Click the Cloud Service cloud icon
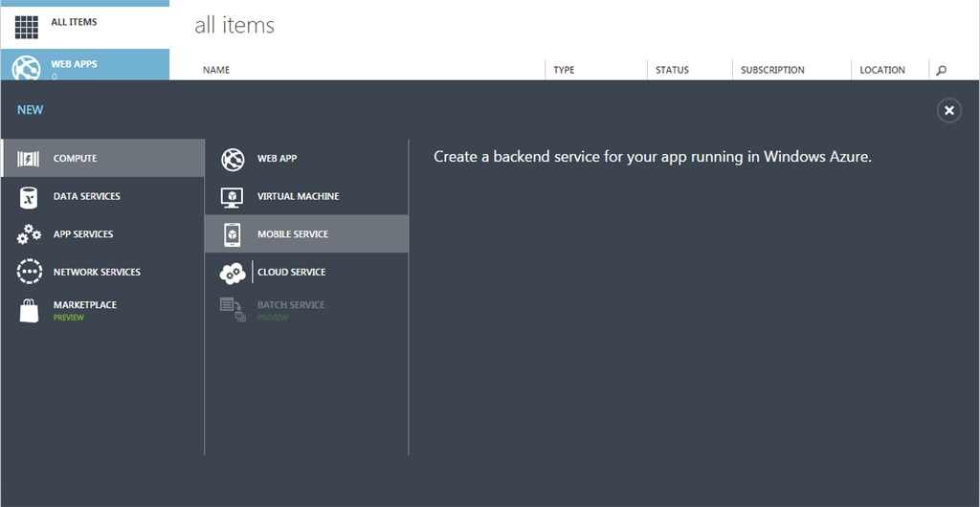Viewport: 980px width, 507px height. click(x=233, y=273)
